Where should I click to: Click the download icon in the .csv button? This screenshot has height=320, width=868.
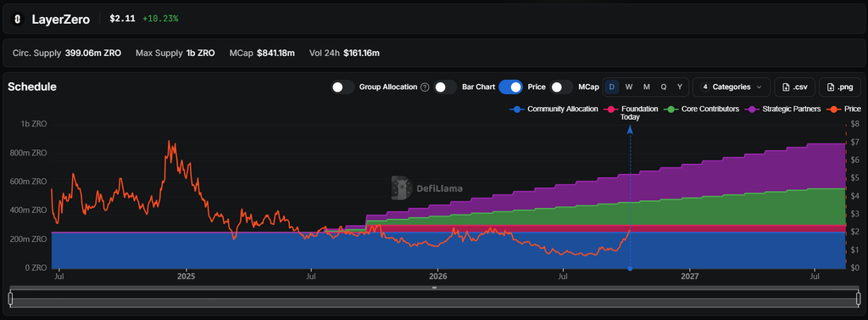785,87
